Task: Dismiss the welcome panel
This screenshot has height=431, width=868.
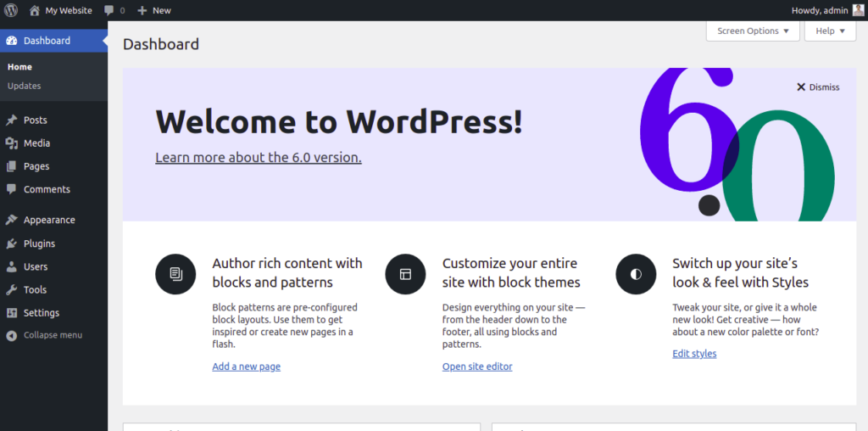Action: point(818,87)
